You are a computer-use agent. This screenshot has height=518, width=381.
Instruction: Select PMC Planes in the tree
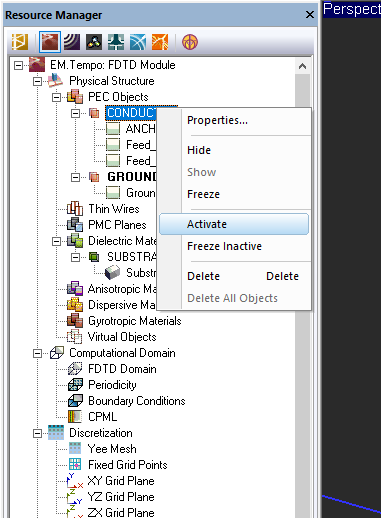117,225
